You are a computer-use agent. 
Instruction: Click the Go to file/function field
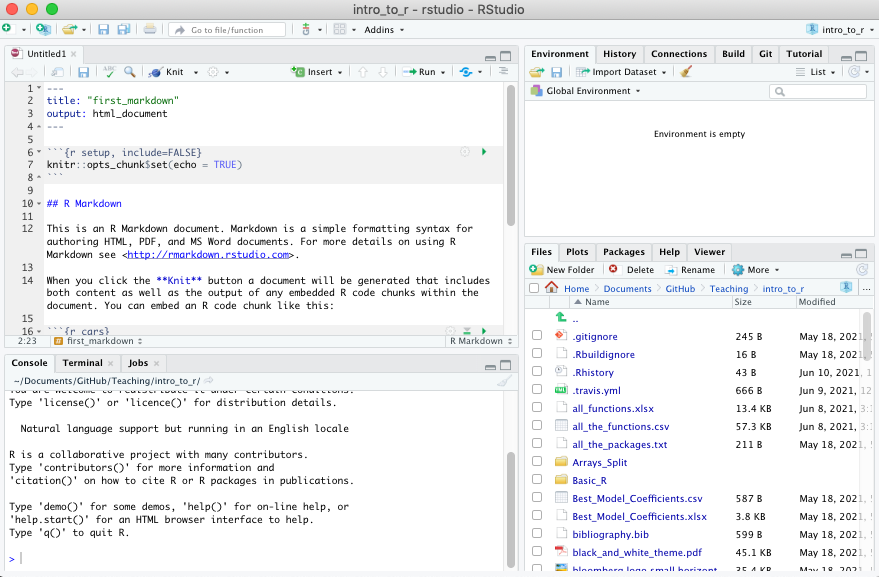(227, 30)
